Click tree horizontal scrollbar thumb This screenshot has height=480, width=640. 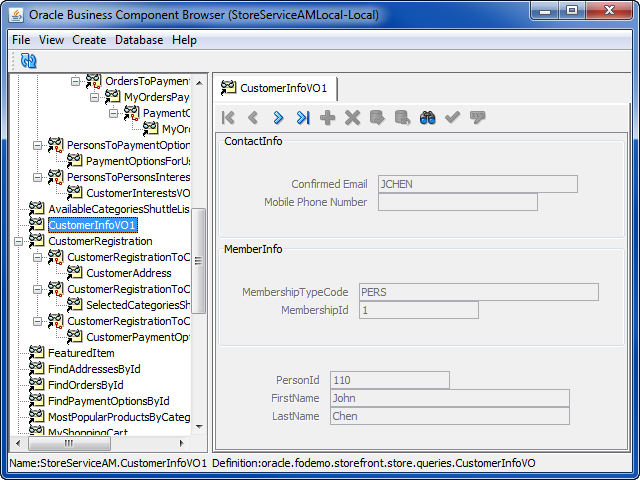[69, 443]
